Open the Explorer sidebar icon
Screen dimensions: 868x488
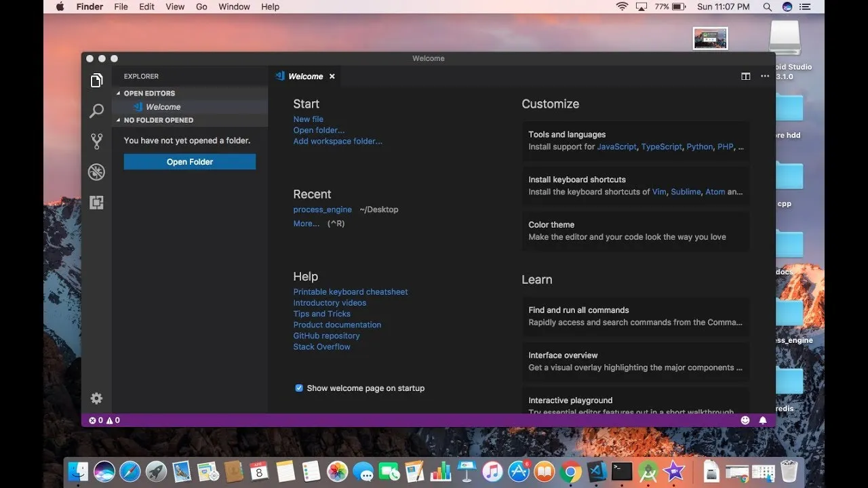coord(96,79)
